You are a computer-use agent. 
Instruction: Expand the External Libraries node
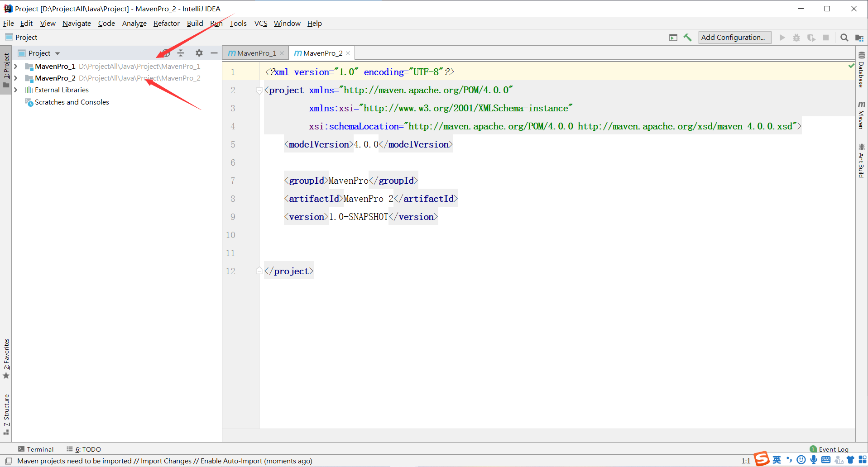[x=16, y=90]
